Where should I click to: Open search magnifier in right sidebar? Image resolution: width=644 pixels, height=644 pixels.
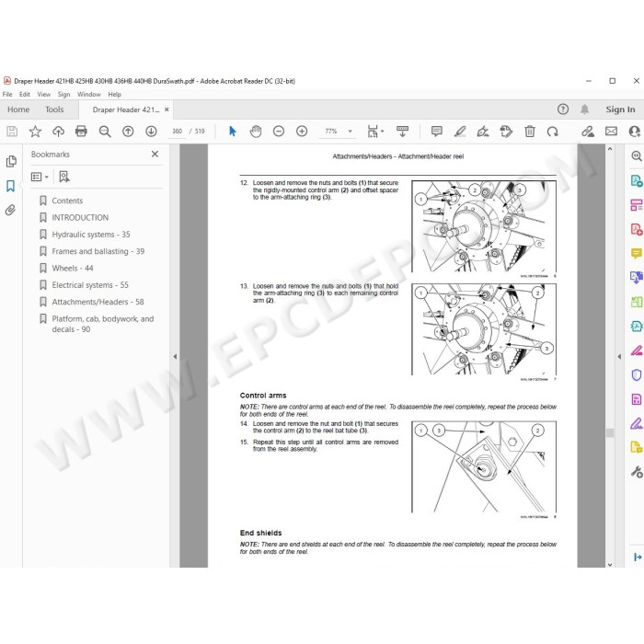point(637,156)
